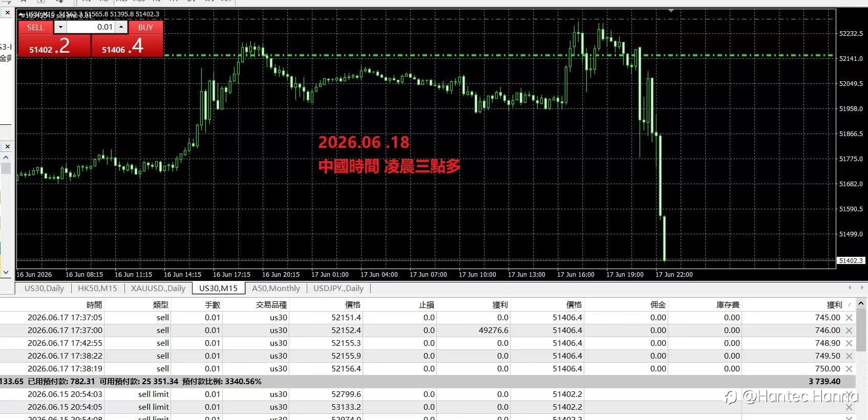Switch to the HK50,M15 chart tab
This screenshot has height=420, width=868.
(x=97, y=289)
